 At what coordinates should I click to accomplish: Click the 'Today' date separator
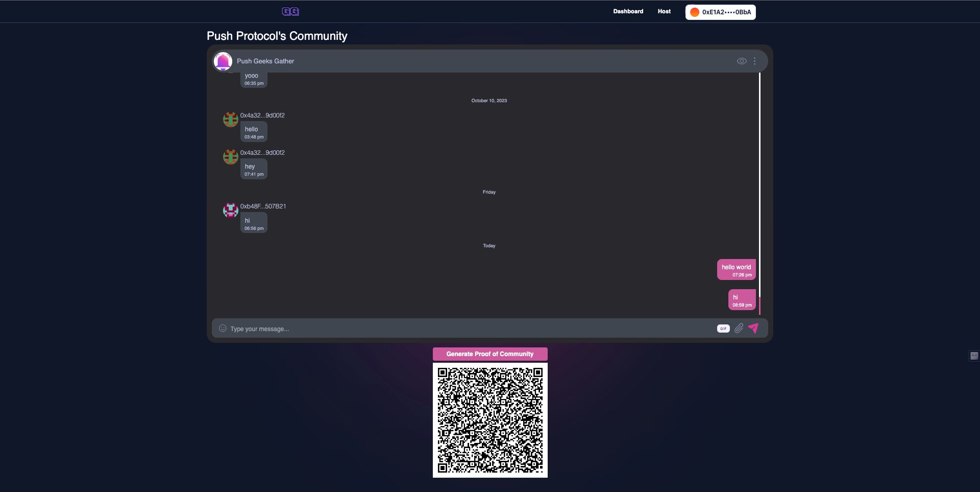[x=489, y=246]
